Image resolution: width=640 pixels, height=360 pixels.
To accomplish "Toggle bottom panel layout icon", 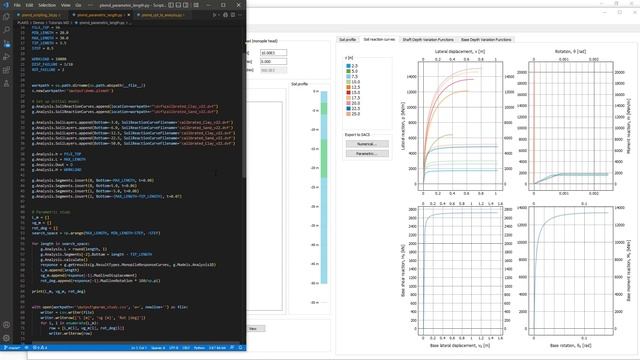I will (x=178, y=5).
